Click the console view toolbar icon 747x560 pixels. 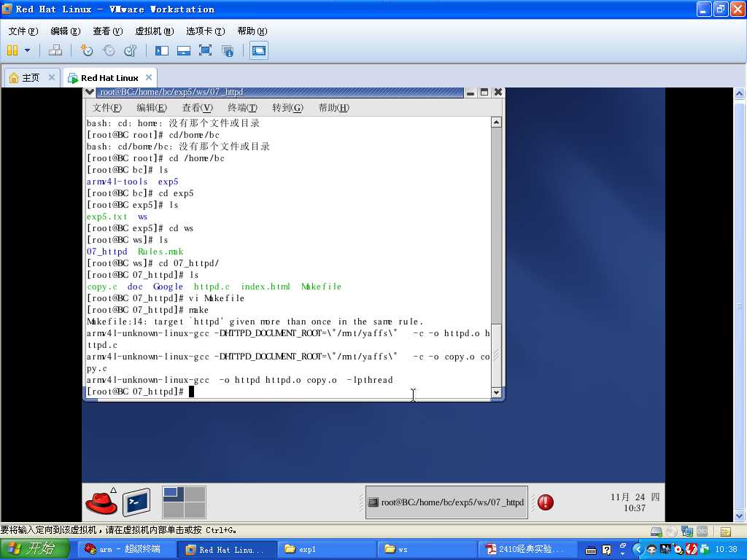pyautogui.click(x=259, y=50)
